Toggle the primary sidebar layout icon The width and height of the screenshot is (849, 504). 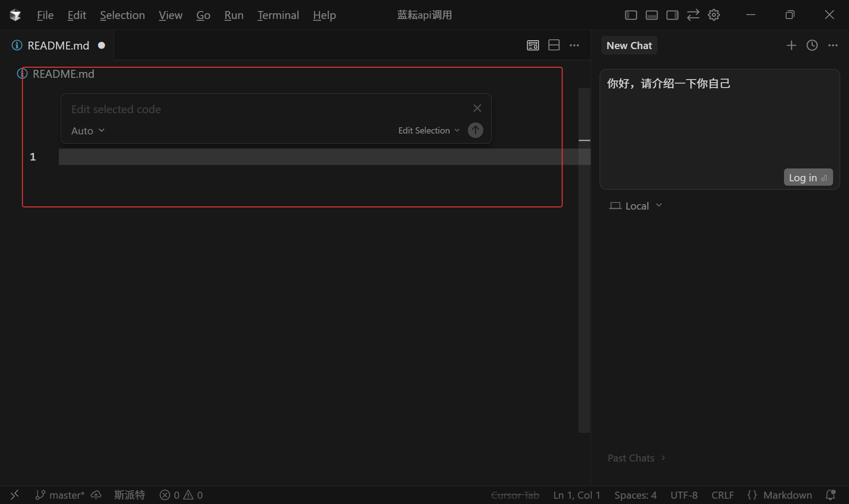click(631, 15)
